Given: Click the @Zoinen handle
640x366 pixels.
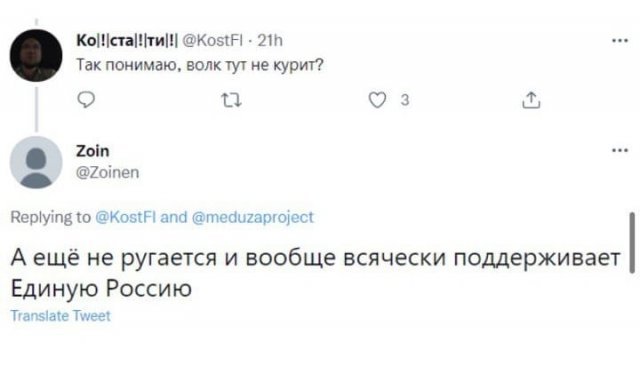Looking at the screenshot, I should [108, 173].
